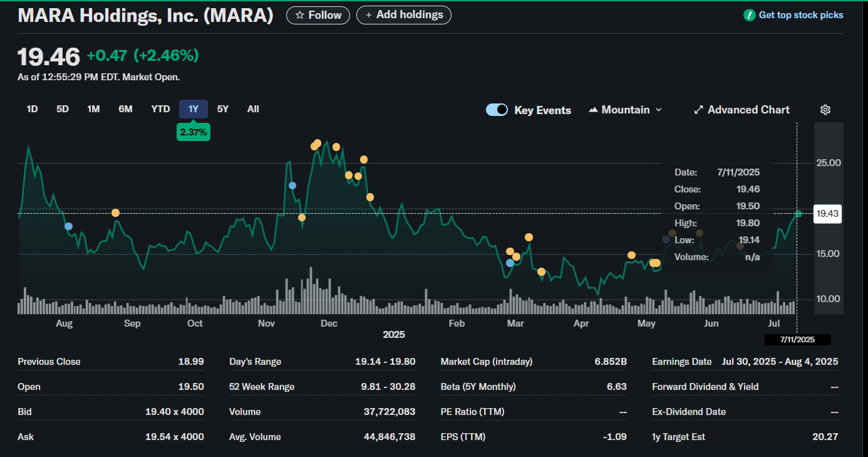The width and height of the screenshot is (868, 457).
Task: Select the All time range
Action: pos(253,109)
